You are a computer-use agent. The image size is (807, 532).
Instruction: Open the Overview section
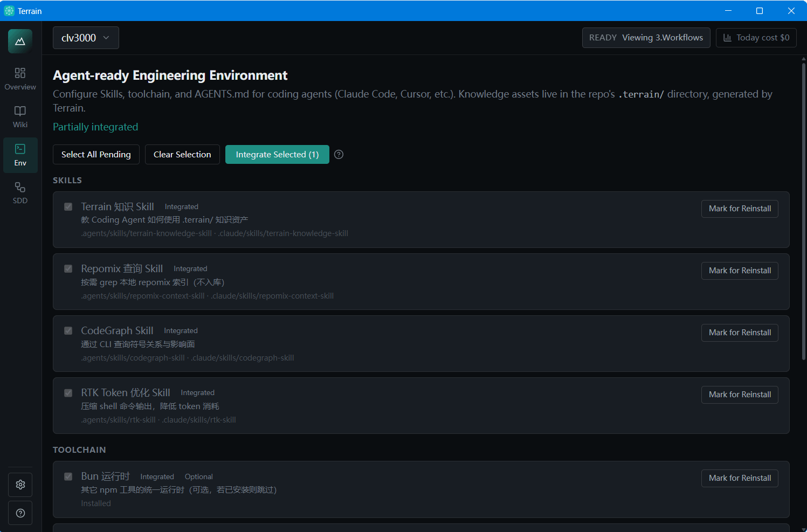(x=20, y=79)
